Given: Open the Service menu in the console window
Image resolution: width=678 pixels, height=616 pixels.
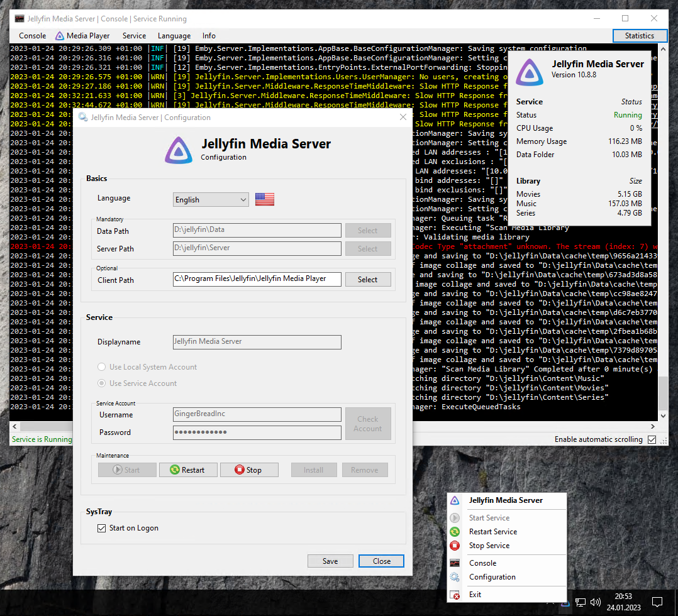Looking at the screenshot, I should point(134,36).
